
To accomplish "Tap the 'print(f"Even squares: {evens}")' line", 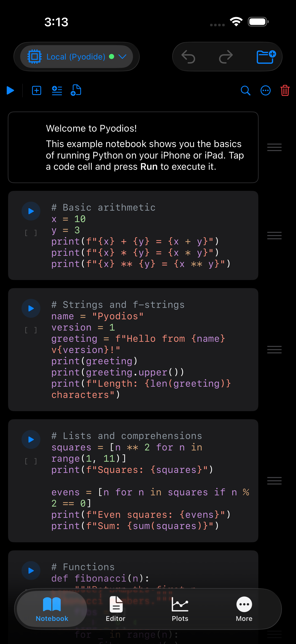I will [x=141, y=515].
